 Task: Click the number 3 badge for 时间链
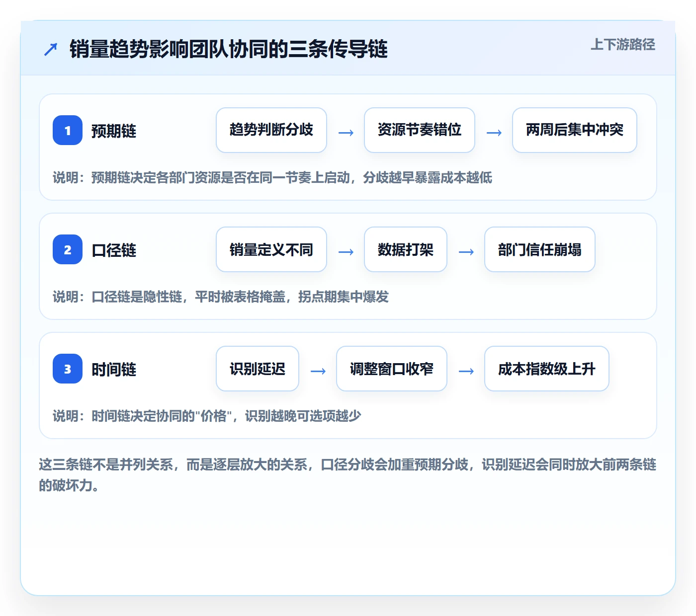[x=68, y=369]
